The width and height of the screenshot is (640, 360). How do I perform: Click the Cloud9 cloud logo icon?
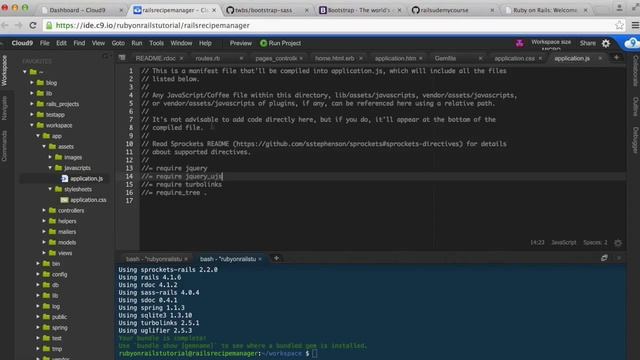coord(631,43)
